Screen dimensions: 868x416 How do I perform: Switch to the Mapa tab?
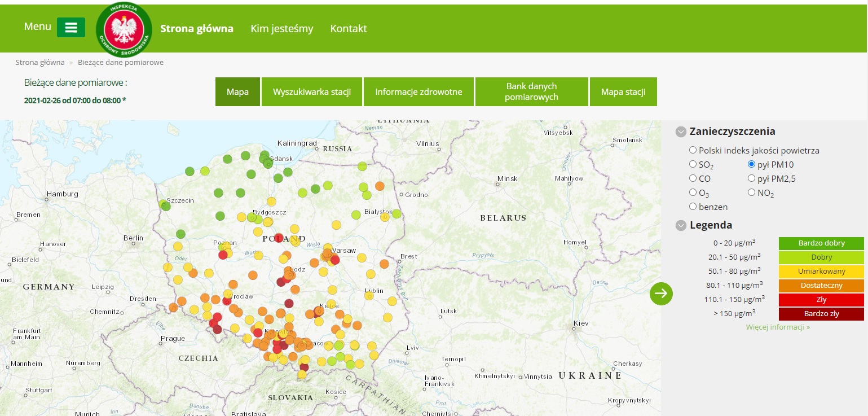[237, 91]
